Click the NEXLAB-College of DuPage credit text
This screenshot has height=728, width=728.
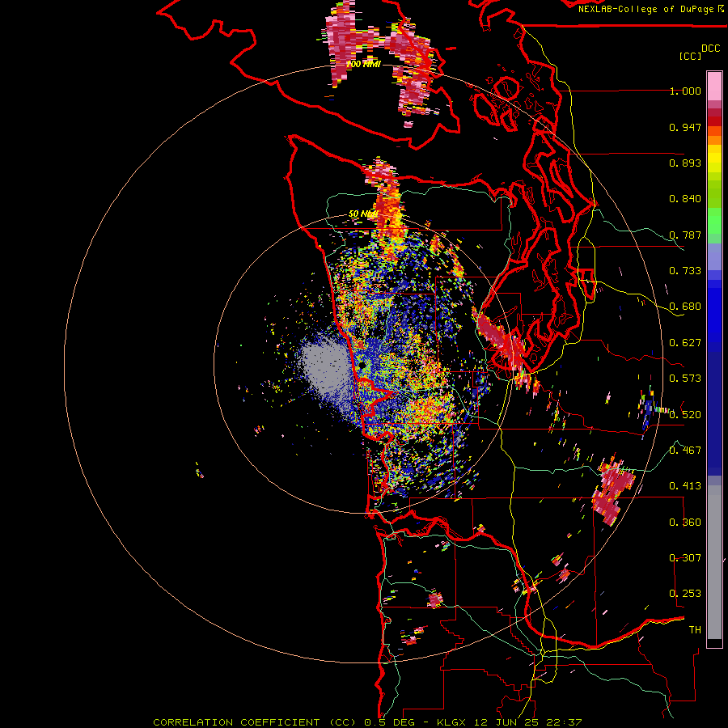(x=645, y=9)
